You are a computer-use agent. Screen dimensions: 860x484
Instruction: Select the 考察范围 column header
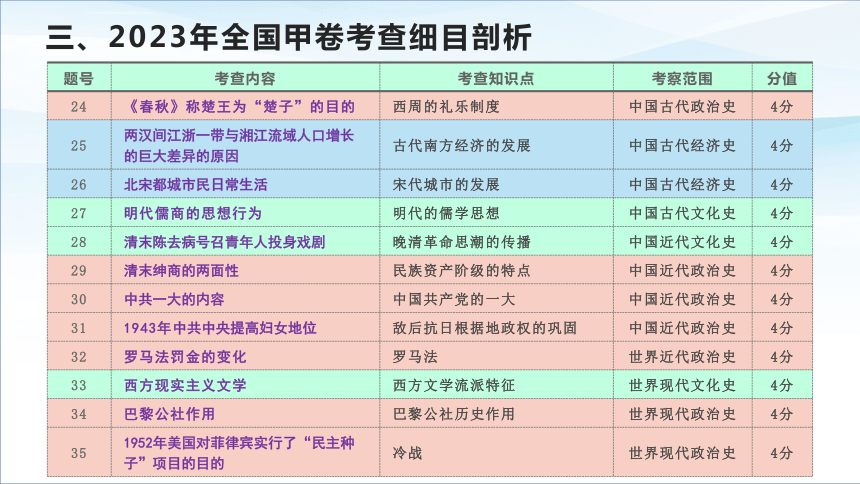pyautogui.click(x=682, y=78)
